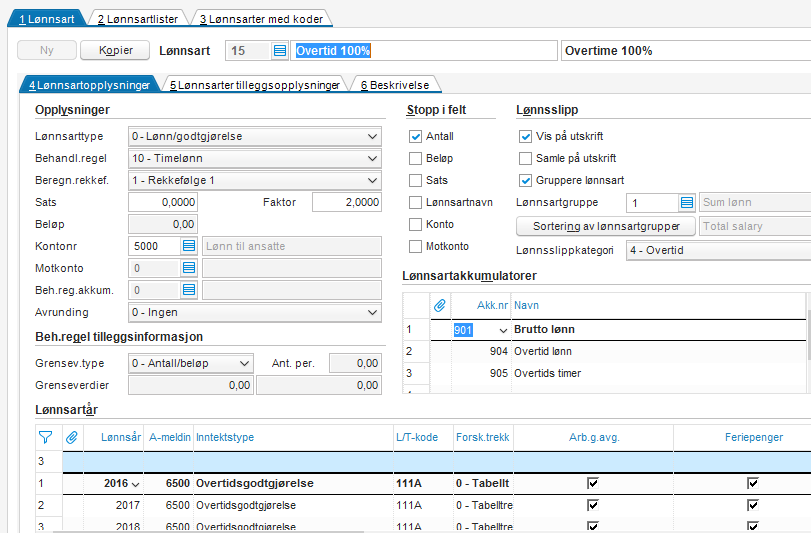Screen dimensions: 811x533
Task: Enable the Lønnsartnavn stop field checkbox
Action: (415, 203)
